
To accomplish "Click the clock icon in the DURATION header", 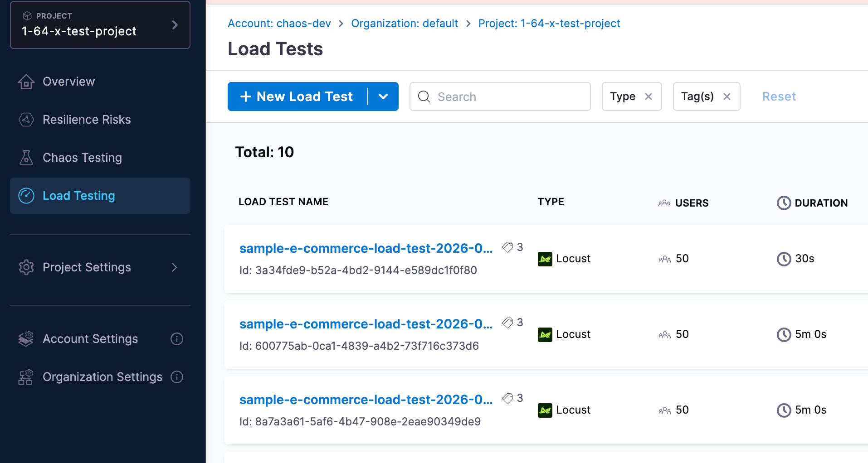I will click(783, 203).
